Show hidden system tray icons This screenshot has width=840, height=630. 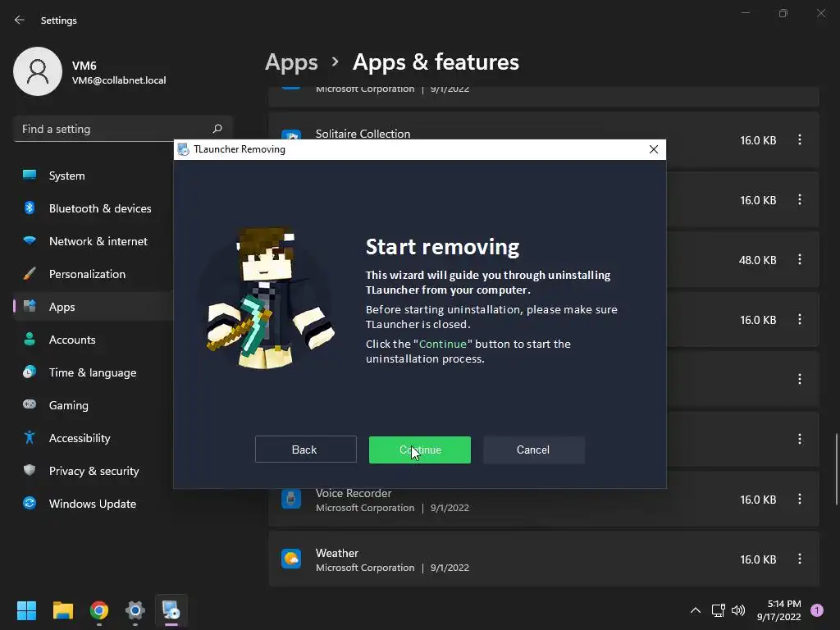click(x=696, y=610)
